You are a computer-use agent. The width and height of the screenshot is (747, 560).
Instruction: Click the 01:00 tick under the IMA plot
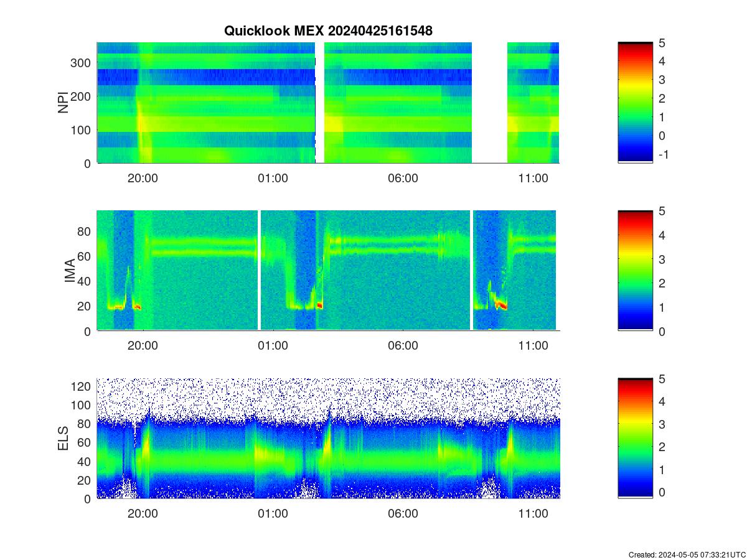(x=273, y=346)
